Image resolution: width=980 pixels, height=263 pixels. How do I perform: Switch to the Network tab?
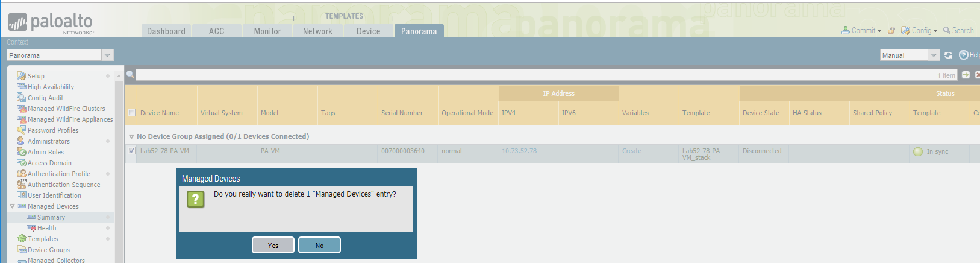point(318,31)
